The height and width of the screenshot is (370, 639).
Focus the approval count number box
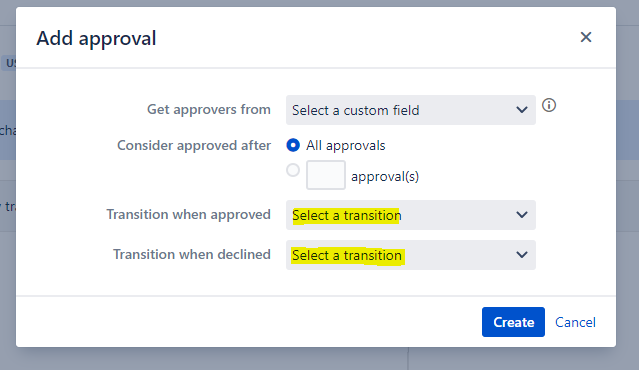point(326,175)
